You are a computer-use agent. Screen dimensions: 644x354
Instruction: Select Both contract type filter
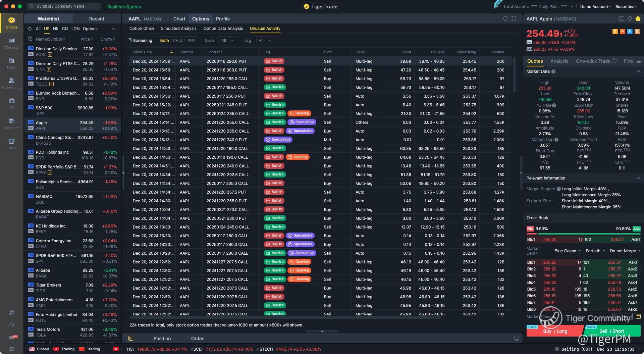(164, 41)
